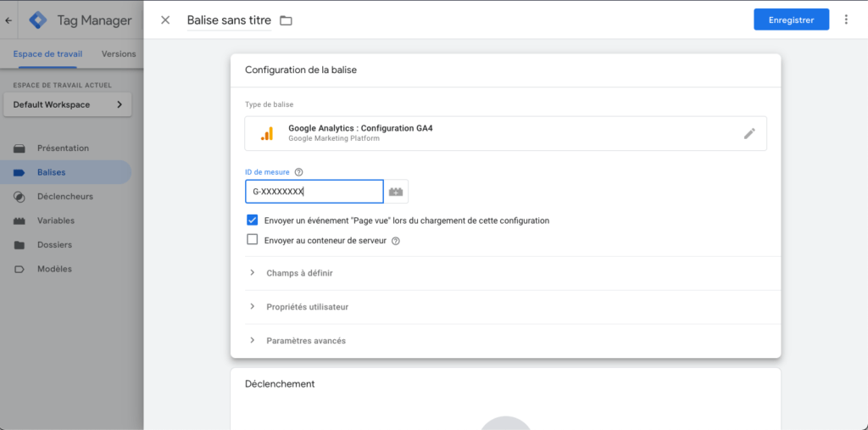Open Déclencheurs in the sidebar
This screenshot has width=868, height=430.
coord(66,197)
